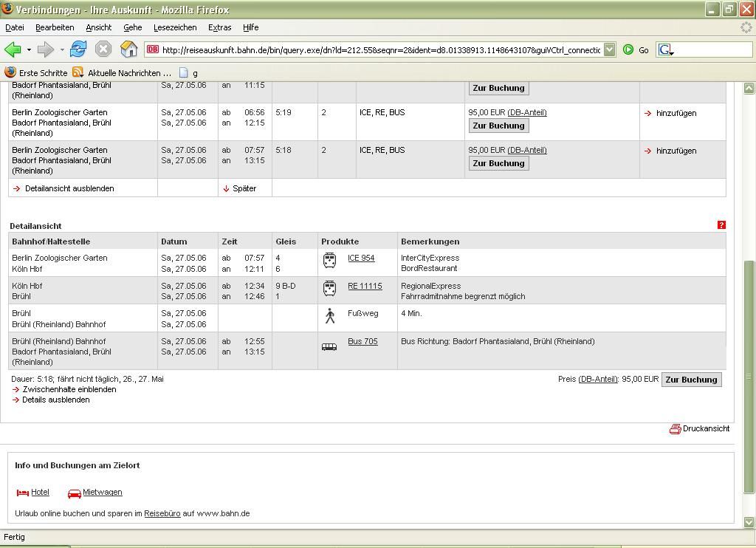This screenshot has width=756, height=548.
Task: Open the Extras menu
Action: coord(219,27)
